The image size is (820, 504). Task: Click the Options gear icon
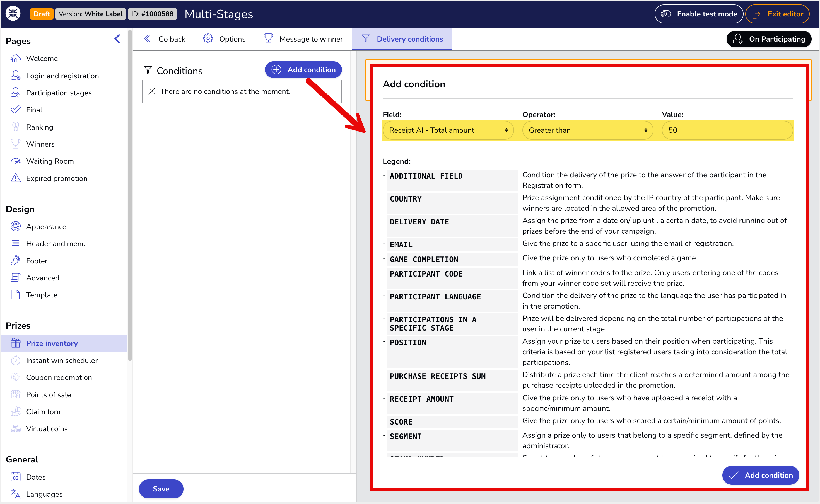point(208,39)
